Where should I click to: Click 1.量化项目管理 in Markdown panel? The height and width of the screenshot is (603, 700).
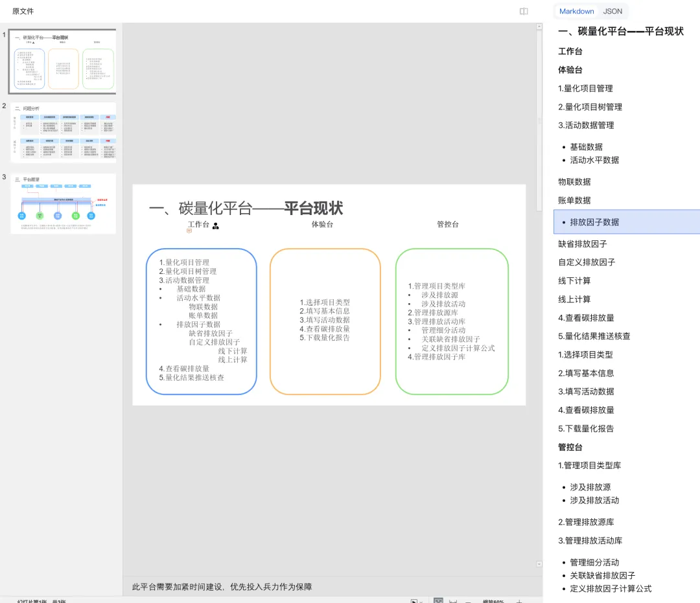[585, 88]
